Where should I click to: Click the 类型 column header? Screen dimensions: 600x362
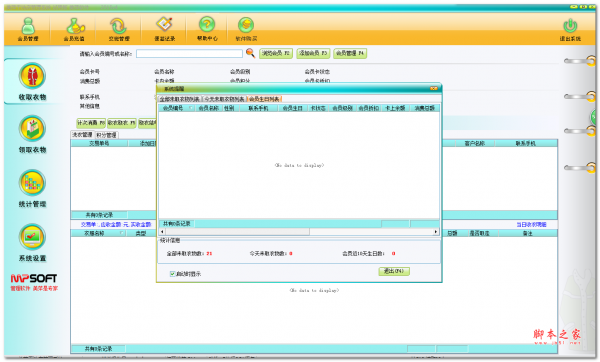[x=140, y=233]
